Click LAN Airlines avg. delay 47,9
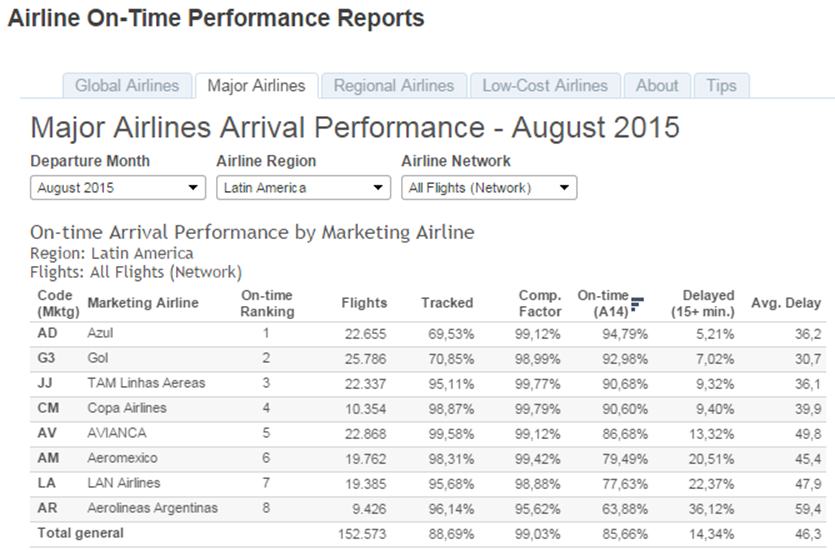Viewport: 835px width, 550px height. (808, 484)
